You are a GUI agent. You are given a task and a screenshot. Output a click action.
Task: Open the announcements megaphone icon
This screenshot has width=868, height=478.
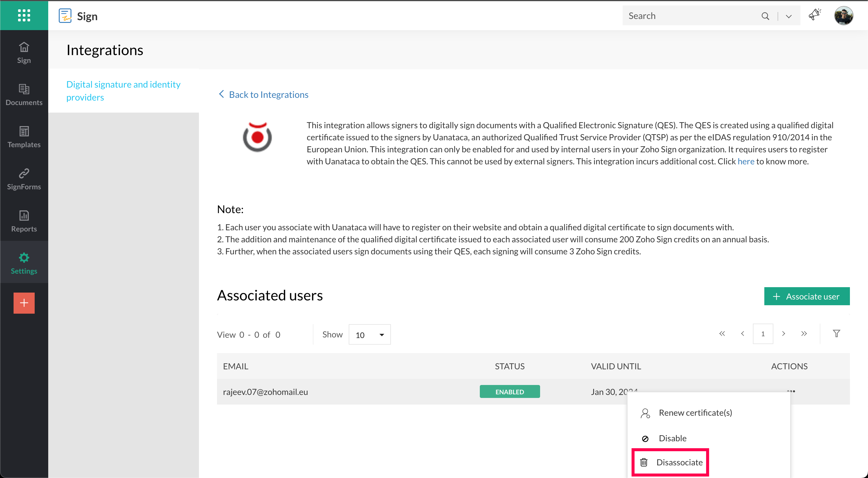[814, 15]
